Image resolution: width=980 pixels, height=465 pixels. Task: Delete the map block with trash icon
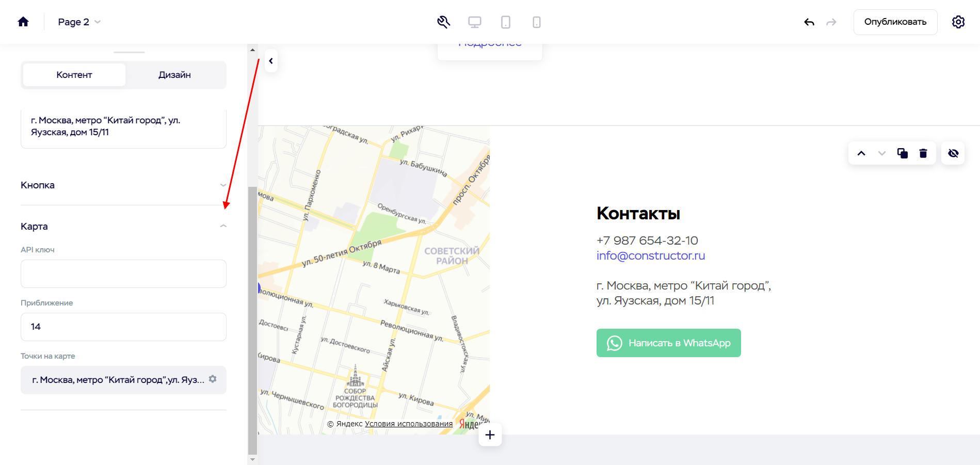pyautogui.click(x=923, y=153)
